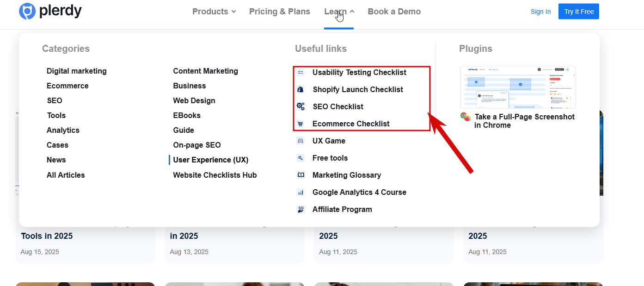Click the Shopify bag icon
The width and height of the screenshot is (644, 286).
click(301, 89)
